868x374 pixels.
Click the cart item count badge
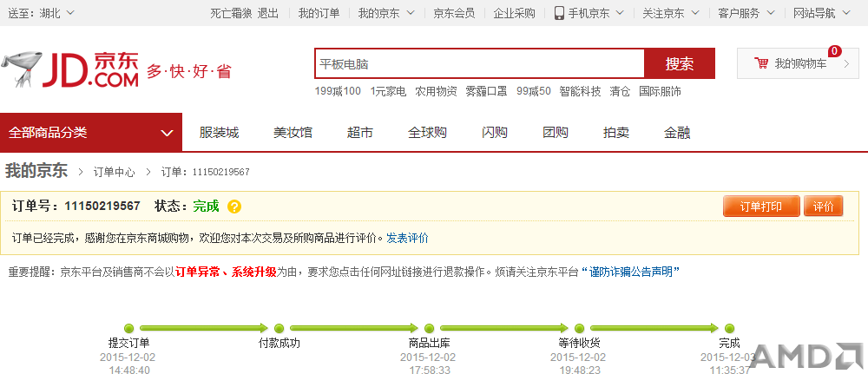(834, 51)
